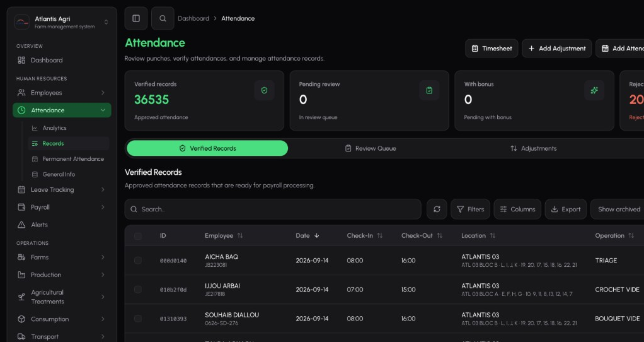
Task: Switch to the Adjustments tab
Action: click(x=533, y=148)
